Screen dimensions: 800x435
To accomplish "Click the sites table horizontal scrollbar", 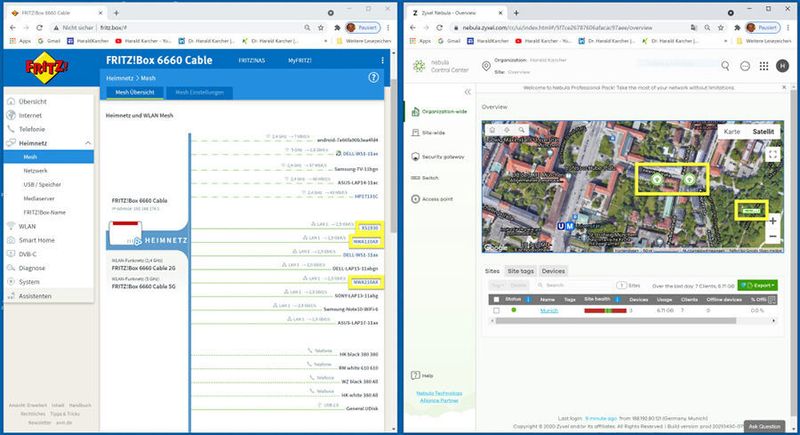I will [615, 321].
